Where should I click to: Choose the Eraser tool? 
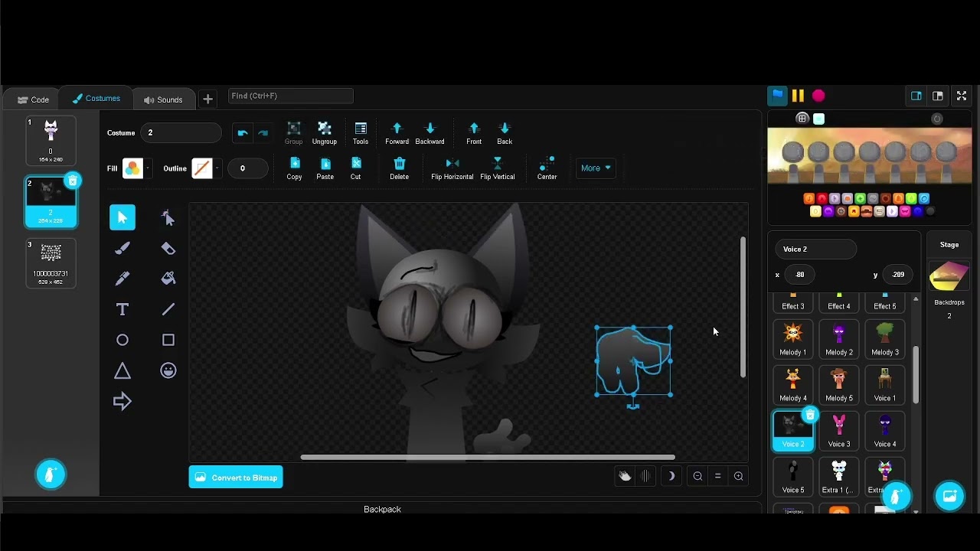coord(168,248)
